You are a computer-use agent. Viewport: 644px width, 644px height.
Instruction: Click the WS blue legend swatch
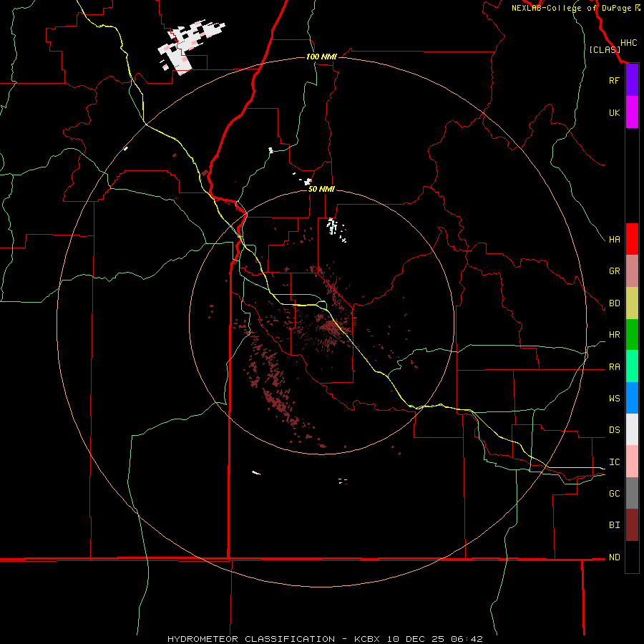tap(632, 398)
